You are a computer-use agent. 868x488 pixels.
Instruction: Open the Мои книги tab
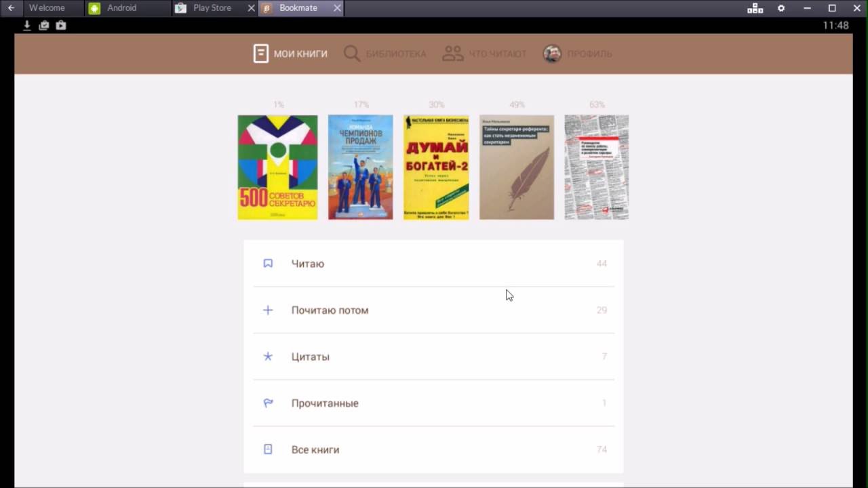pyautogui.click(x=290, y=54)
